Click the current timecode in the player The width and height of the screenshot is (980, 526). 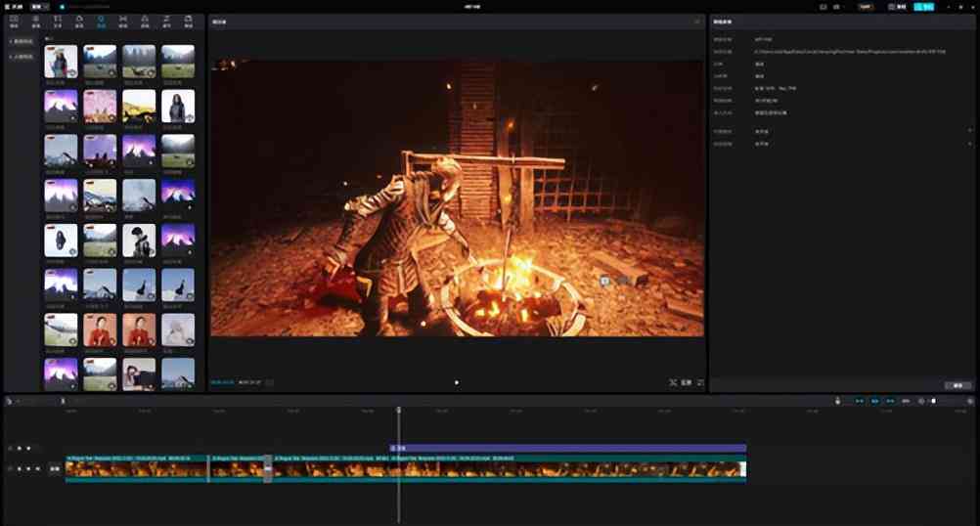click(x=222, y=382)
